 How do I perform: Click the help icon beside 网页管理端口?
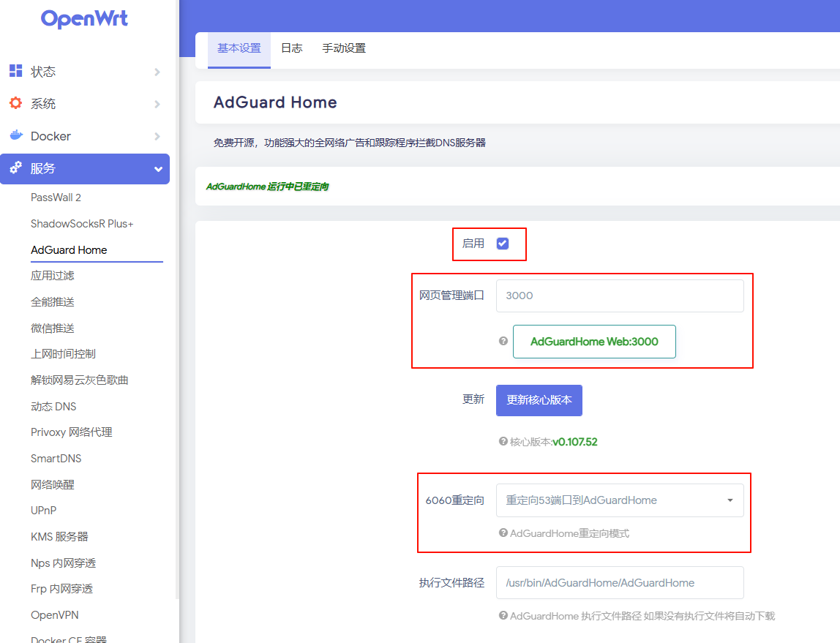click(x=503, y=340)
